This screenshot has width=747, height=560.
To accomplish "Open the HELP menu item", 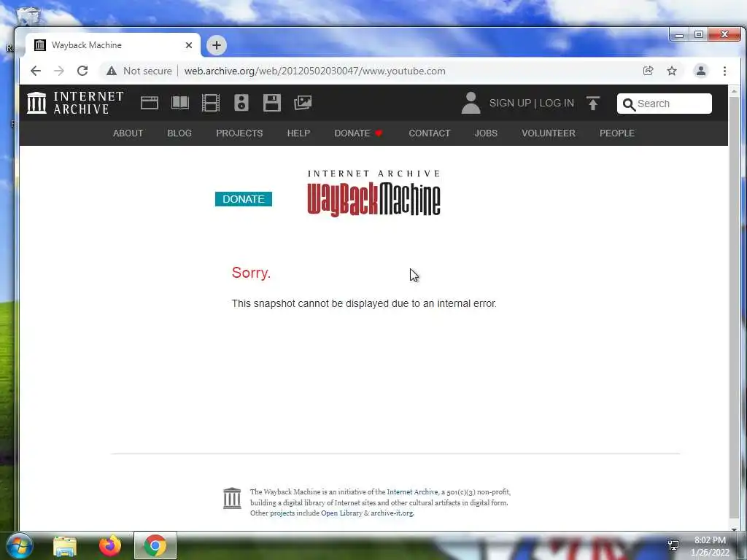I will (x=298, y=133).
